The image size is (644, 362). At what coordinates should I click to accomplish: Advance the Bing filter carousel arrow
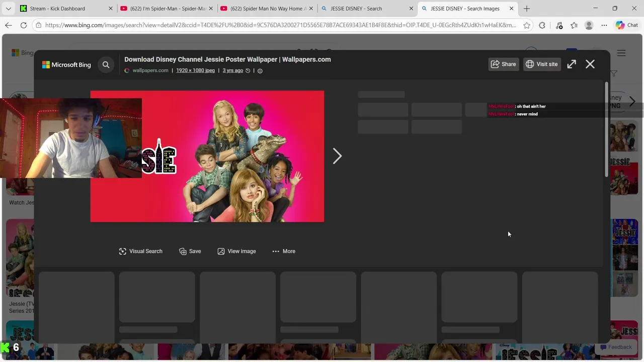(632, 102)
